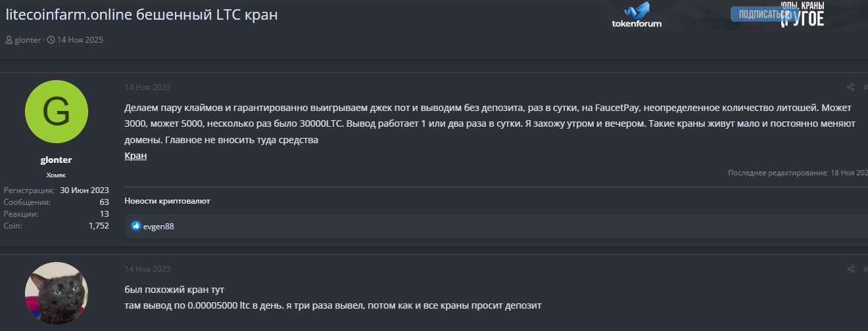
Task: Click the glonter username under the avatar
Action: [56, 160]
